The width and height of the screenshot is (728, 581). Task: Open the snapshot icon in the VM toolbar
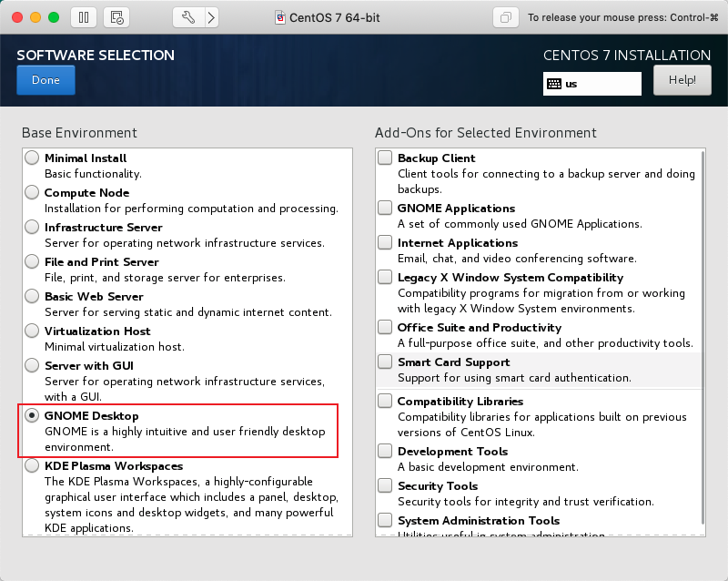pyautogui.click(x=116, y=17)
